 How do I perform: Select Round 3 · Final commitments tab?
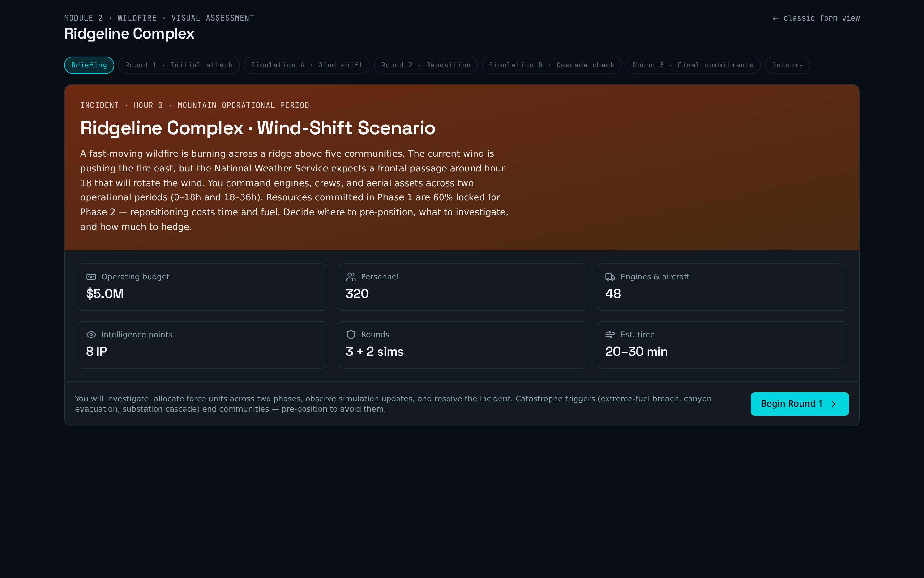(693, 65)
